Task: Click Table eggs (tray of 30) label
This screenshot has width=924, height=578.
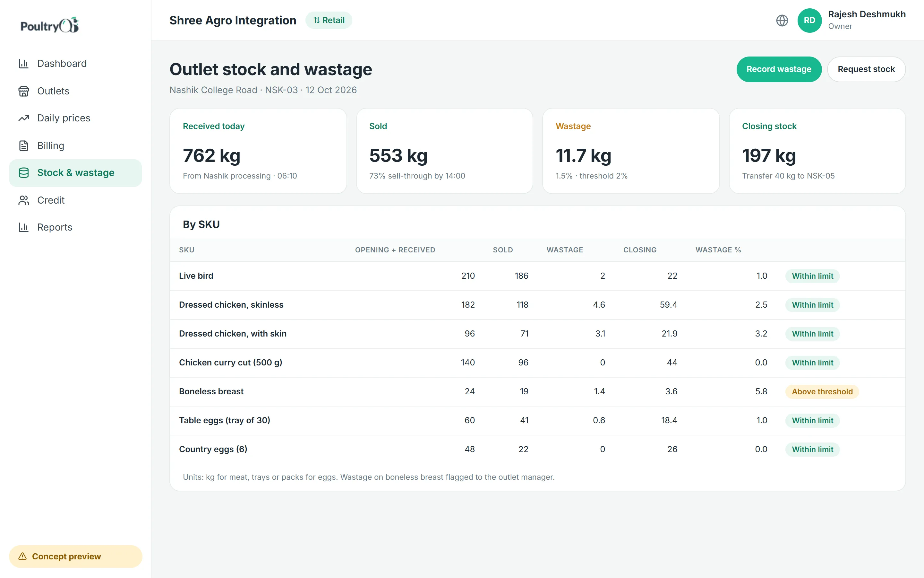Action: pyautogui.click(x=225, y=420)
